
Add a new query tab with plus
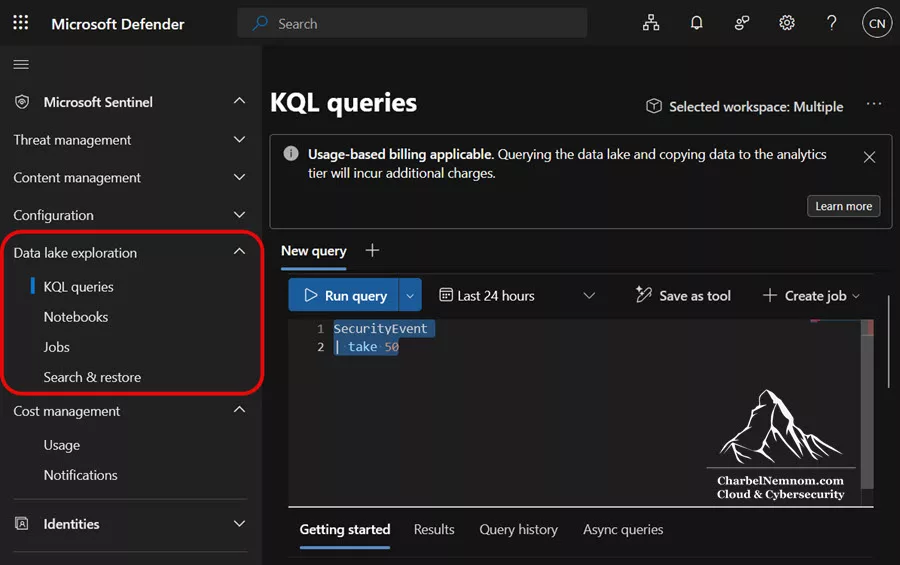point(372,250)
